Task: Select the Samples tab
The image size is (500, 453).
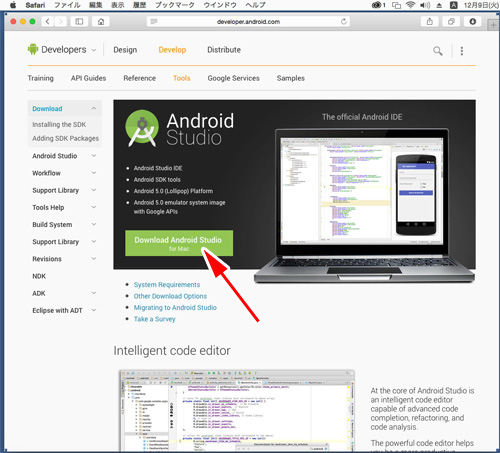Action: pos(291,78)
